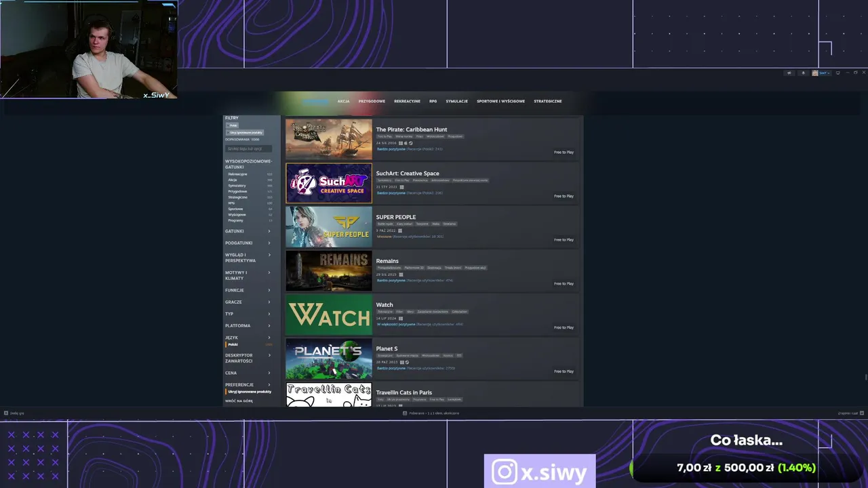868x488 pixels.
Task: Expand the Gracze filter section
Action: [248, 302]
